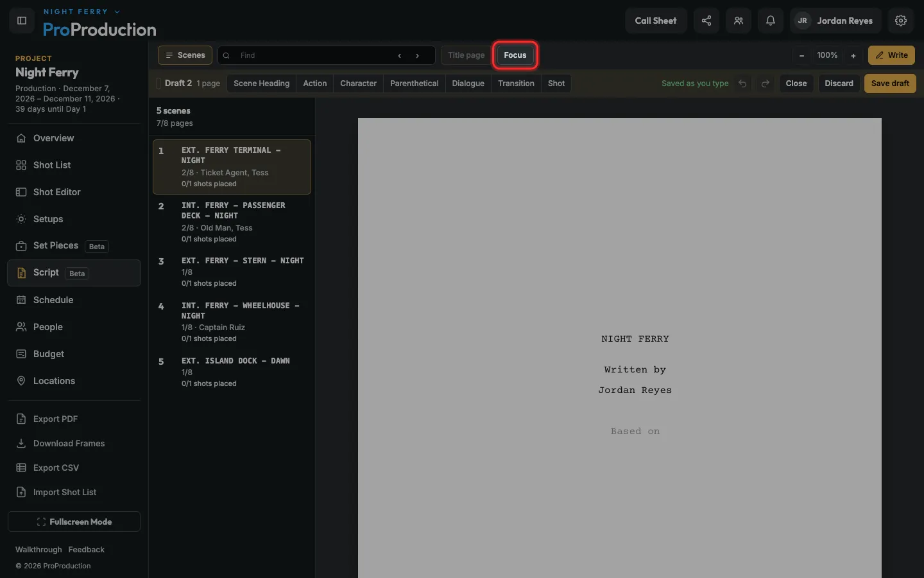The image size is (924, 578).
Task: Apply Transition element format
Action: click(517, 83)
